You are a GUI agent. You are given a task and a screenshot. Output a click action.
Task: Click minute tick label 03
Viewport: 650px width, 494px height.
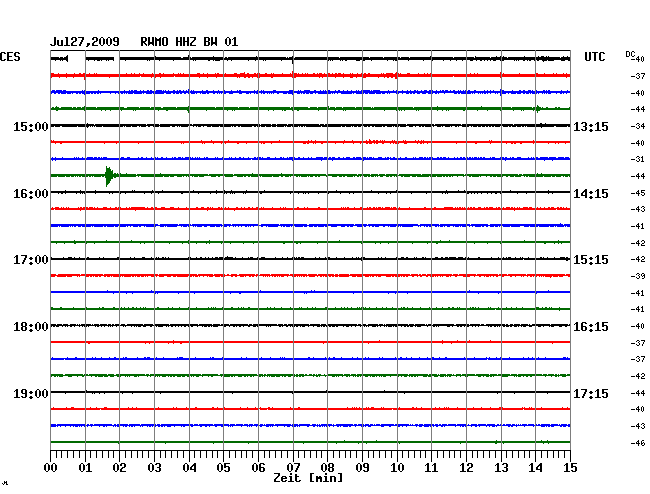pyautogui.click(x=155, y=468)
